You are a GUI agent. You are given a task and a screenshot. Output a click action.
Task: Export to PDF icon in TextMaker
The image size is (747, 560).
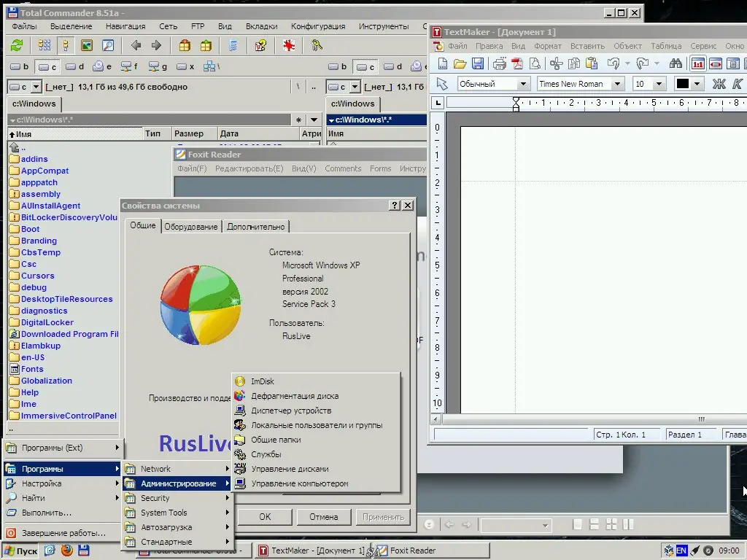click(517, 63)
